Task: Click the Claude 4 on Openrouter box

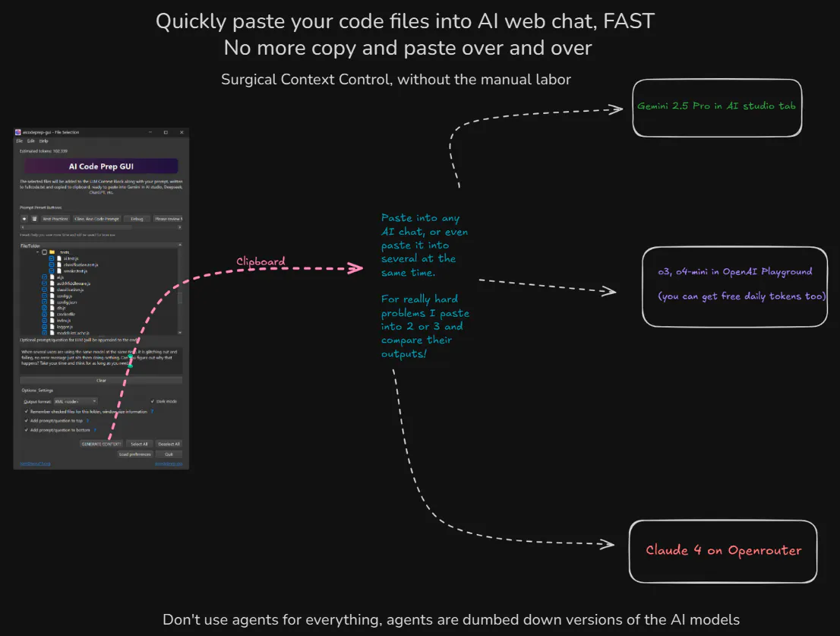Action: click(x=723, y=552)
